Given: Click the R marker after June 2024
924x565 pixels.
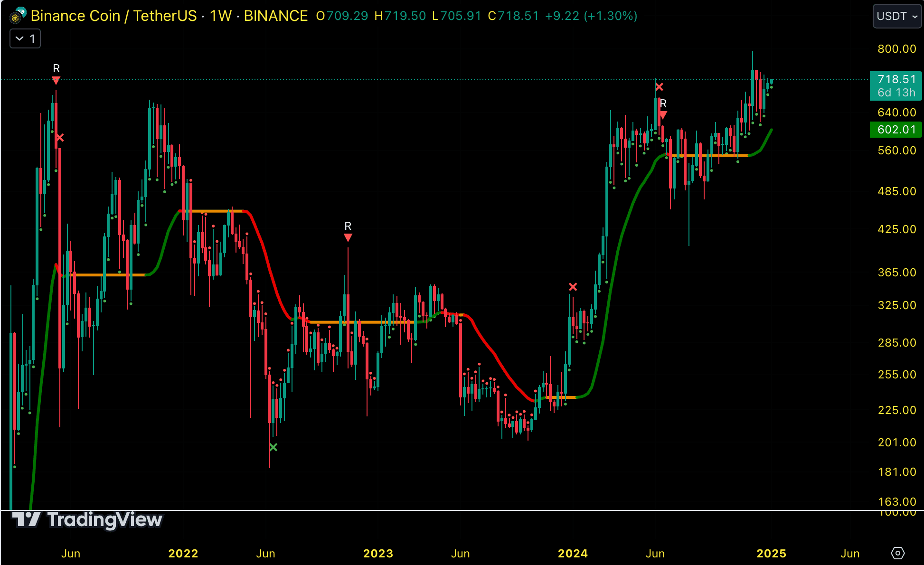Looking at the screenshot, I should tap(663, 109).
